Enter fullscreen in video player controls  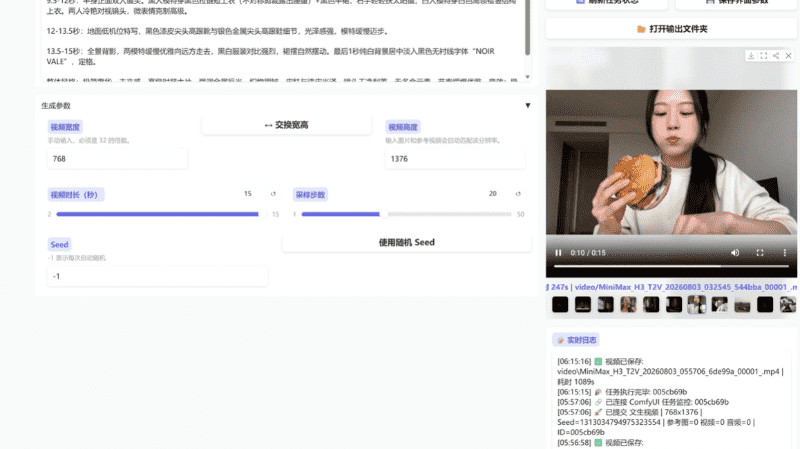point(760,253)
